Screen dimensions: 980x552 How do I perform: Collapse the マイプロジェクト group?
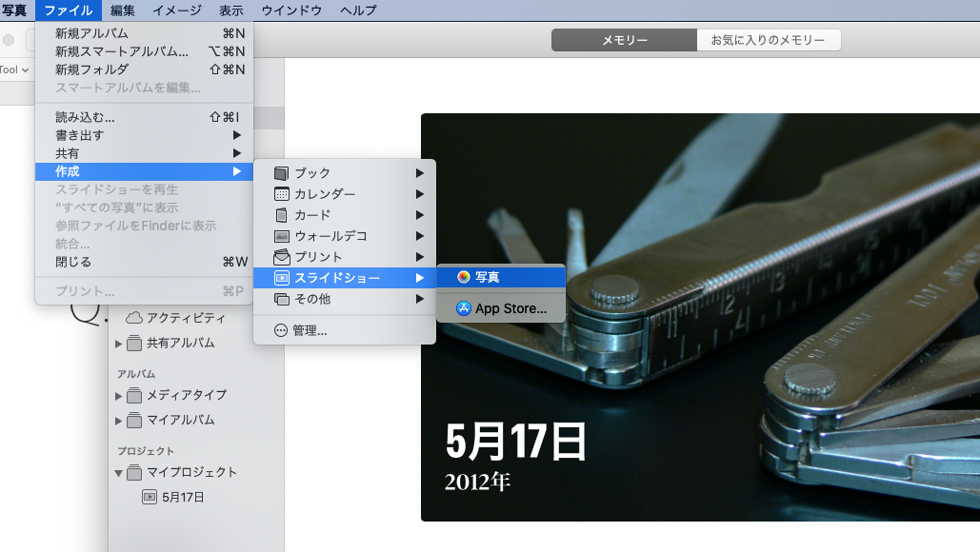118,473
